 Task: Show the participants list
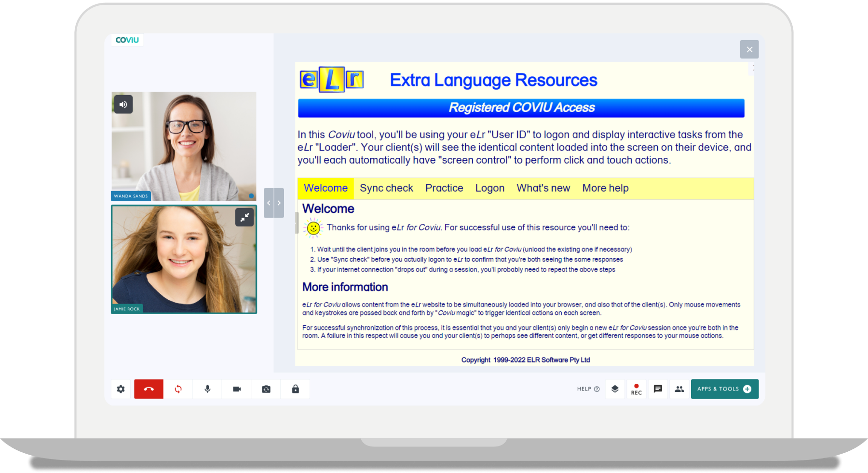(679, 389)
